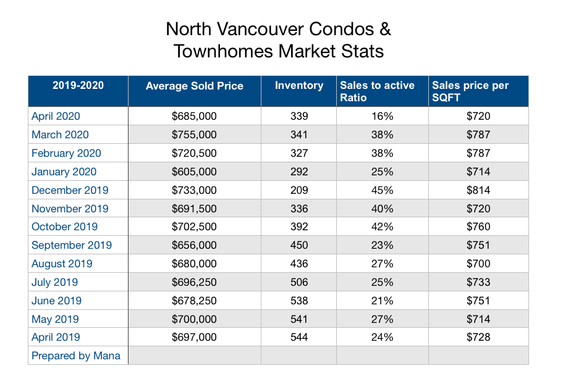
Task: Select the 45% sales ratio cell
Action: point(383,190)
